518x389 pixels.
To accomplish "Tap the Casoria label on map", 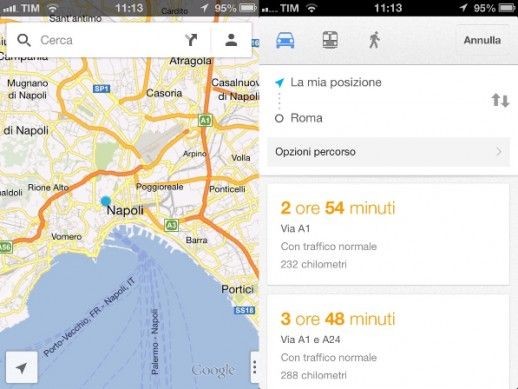I will point(164,93).
